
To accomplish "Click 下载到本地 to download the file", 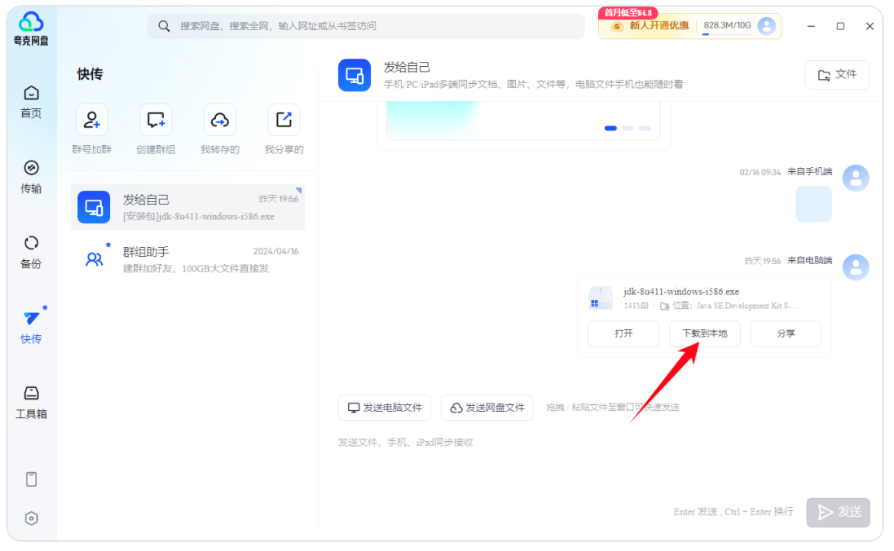I will point(705,334).
